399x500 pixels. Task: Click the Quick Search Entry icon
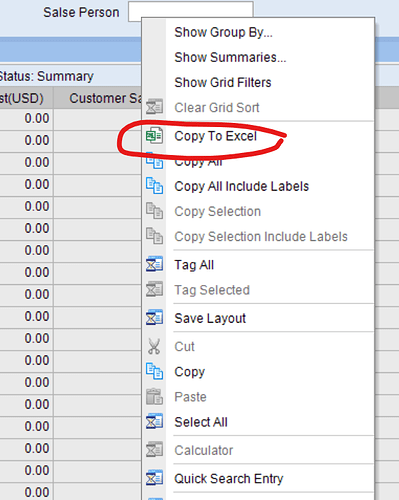pyautogui.click(x=154, y=478)
